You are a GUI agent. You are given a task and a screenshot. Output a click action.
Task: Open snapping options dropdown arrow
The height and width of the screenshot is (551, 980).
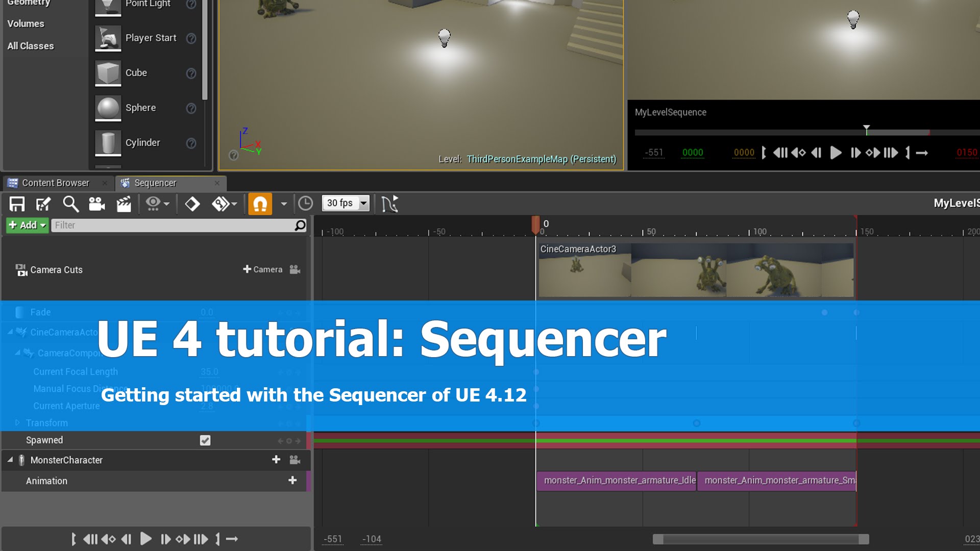284,204
